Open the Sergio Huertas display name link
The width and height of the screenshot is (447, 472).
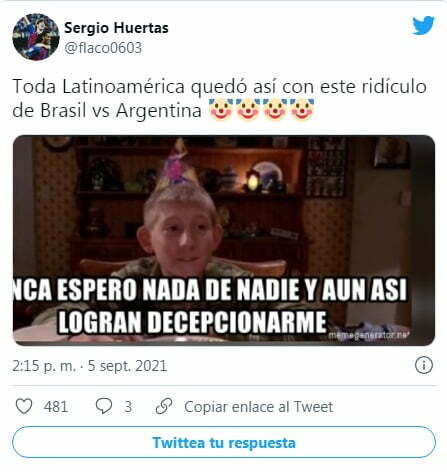(116, 28)
